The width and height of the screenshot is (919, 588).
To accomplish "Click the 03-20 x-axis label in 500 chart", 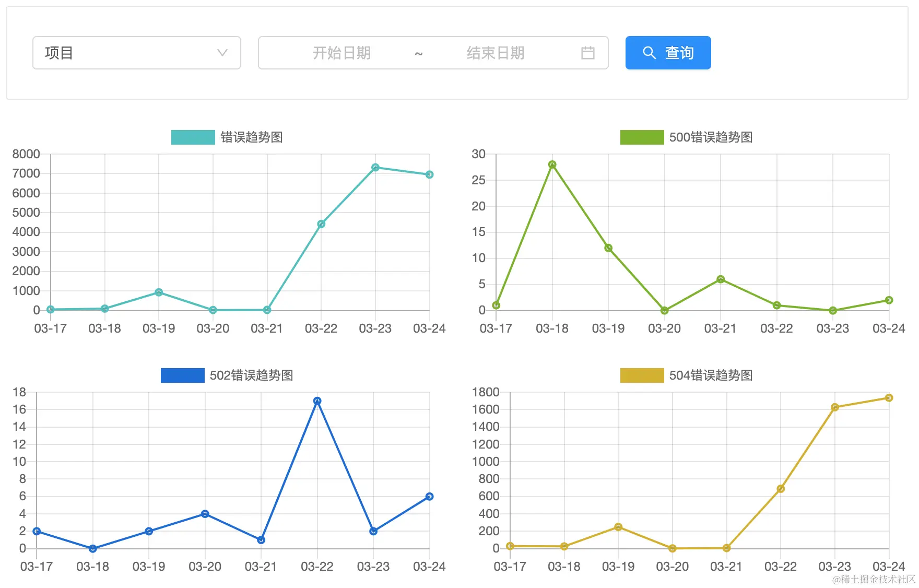I will tap(664, 328).
